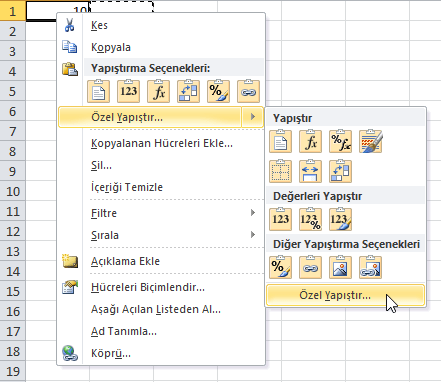Expand the Filtre submenu arrow
Viewport: 441px width, 382px height.
[253, 213]
